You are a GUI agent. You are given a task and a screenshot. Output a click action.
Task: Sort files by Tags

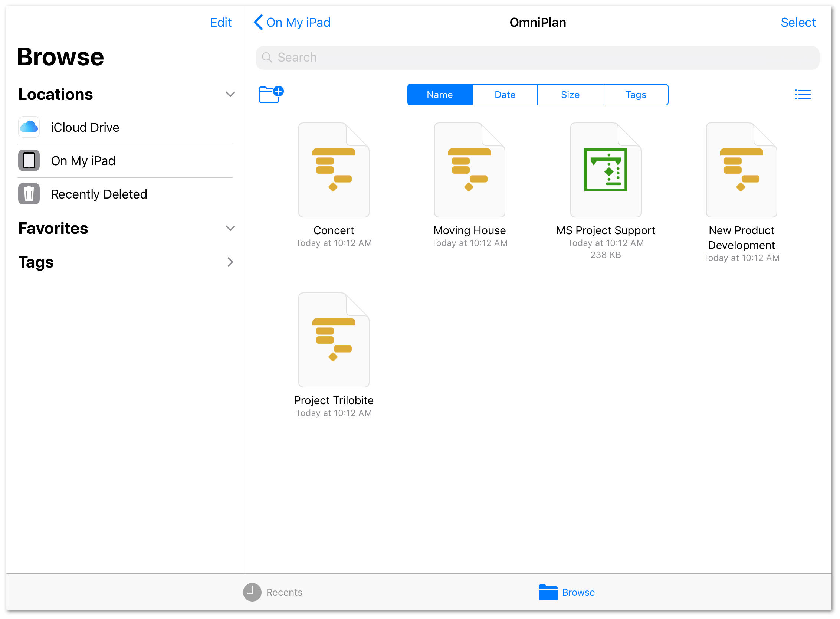tap(636, 94)
